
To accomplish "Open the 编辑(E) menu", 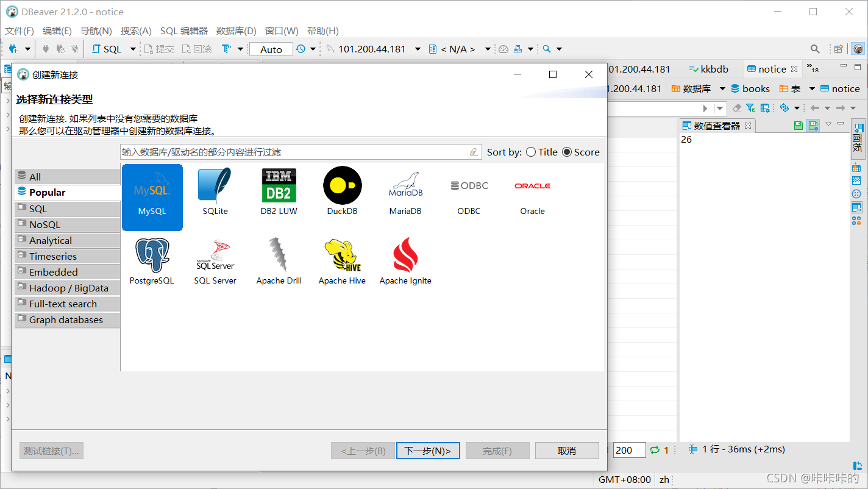I will (57, 30).
